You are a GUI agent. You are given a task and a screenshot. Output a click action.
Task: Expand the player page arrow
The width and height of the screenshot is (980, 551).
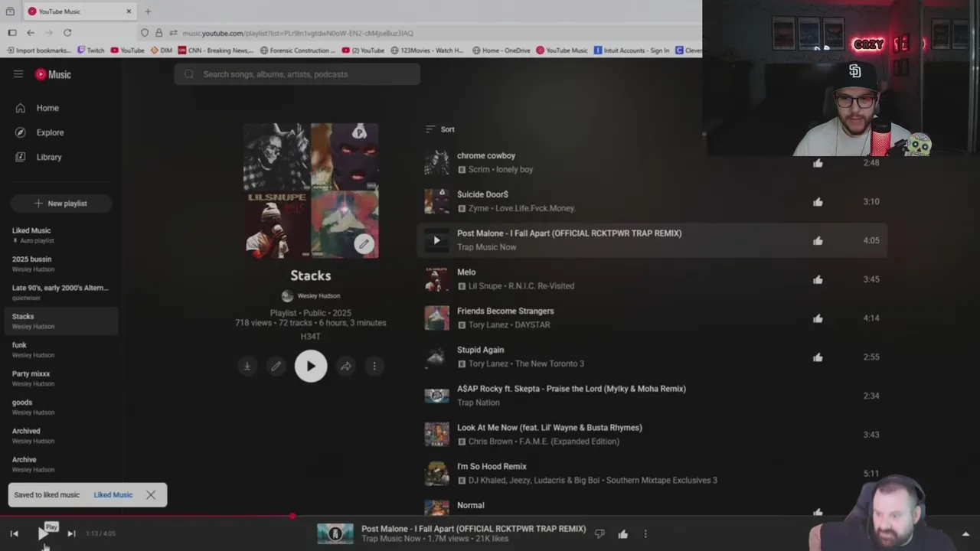click(x=965, y=534)
